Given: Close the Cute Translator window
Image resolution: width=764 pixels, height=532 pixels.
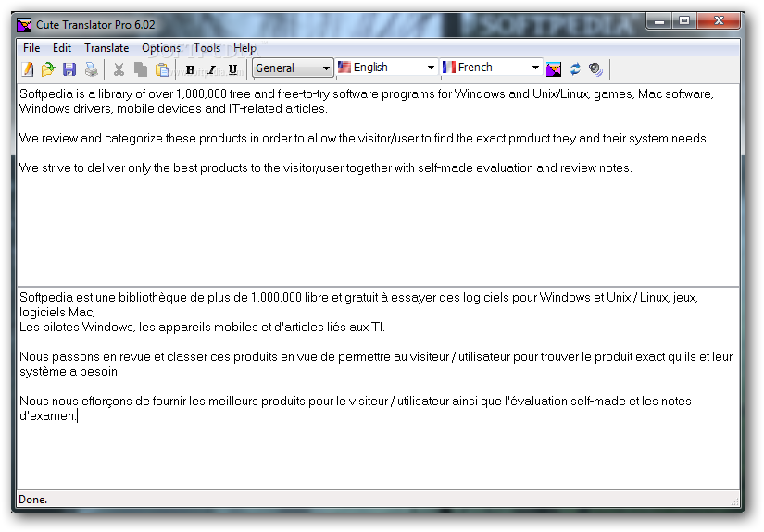Looking at the screenshot, I should click(x=719, y=20).
